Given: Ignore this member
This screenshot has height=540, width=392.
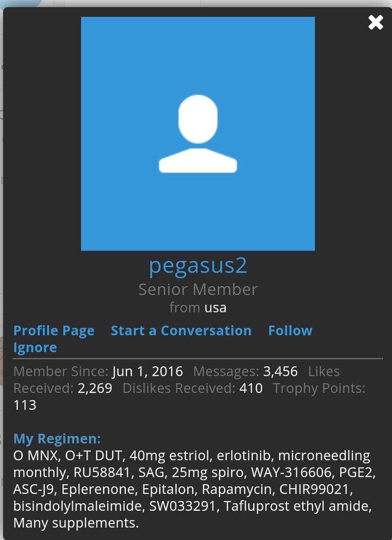Looking at the screenshot, I should 35,348.
